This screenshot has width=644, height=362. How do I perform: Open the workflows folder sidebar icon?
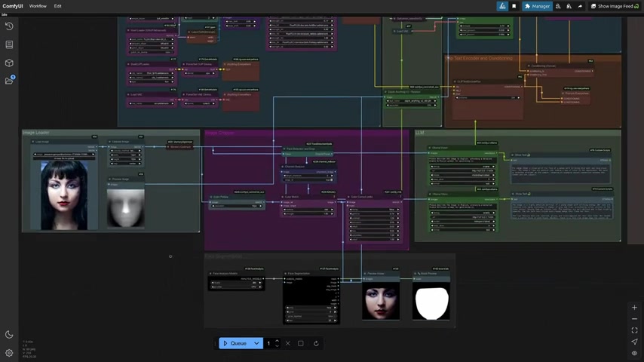(x=9, y=81)
